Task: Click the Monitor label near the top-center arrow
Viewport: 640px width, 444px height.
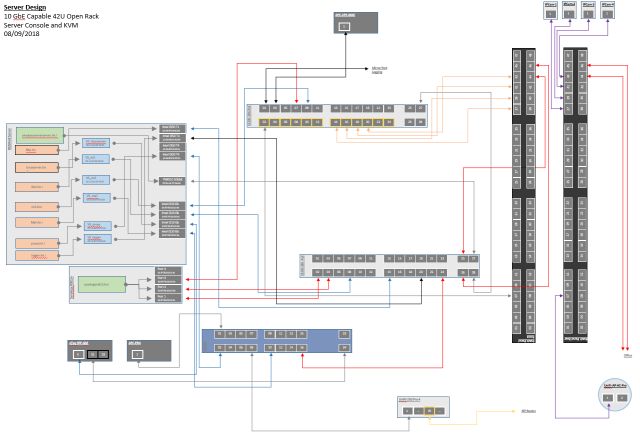Action: pyautogui.click(x=379, y=69)
